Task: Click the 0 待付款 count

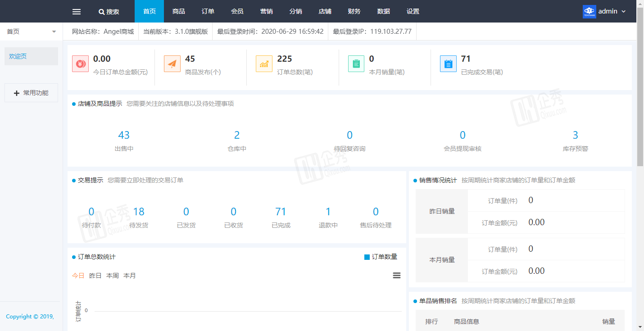Action: [x=91, y=212]
